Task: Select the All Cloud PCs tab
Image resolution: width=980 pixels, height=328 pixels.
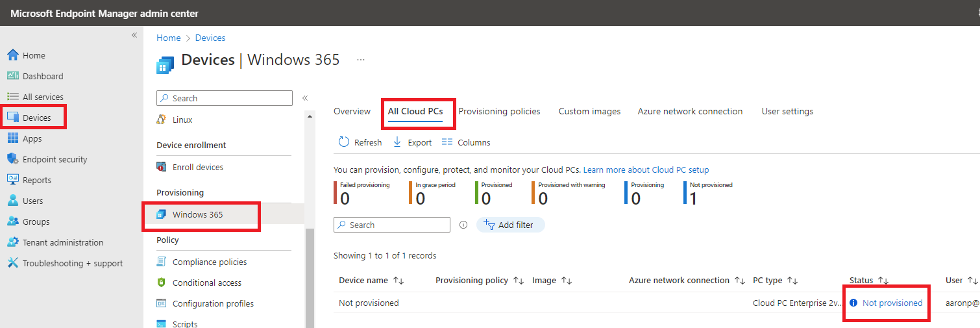Action: (415, 111)
